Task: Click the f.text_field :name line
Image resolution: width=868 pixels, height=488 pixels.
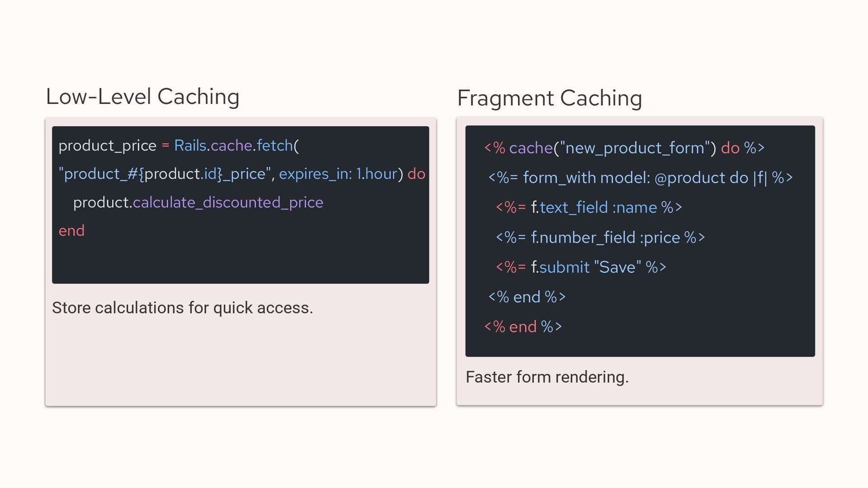Action: coord(589,207)
